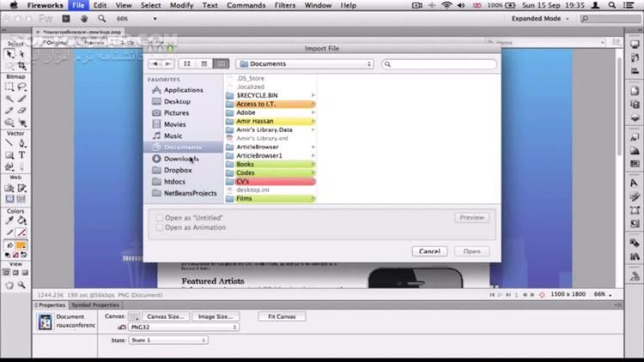Select the Line tool in the Vector section
This screenshot has width=644, height=362.
click(9, 143)
